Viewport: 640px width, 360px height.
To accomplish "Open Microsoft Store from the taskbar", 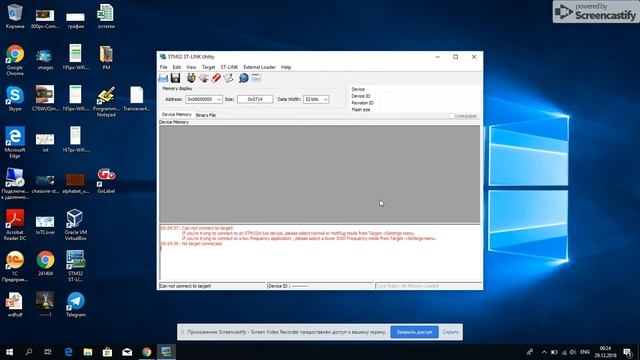I will 107,352.
